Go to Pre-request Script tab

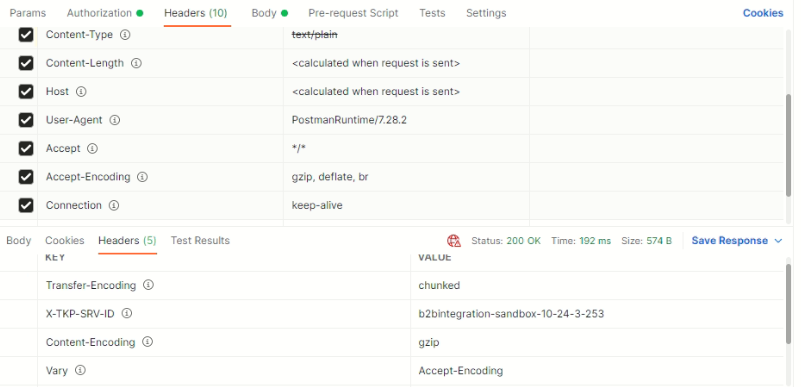tap(353, 13)
